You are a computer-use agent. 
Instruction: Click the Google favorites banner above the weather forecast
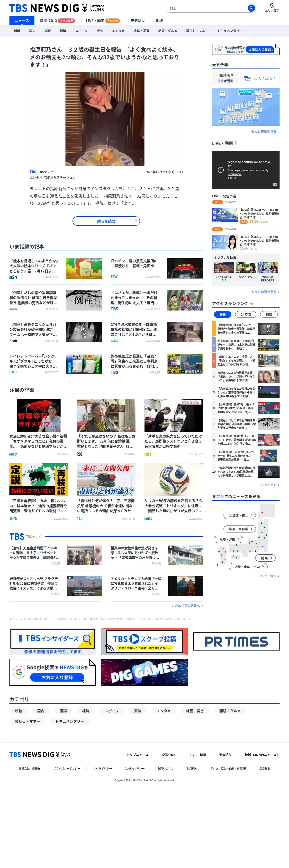point(246,49)
